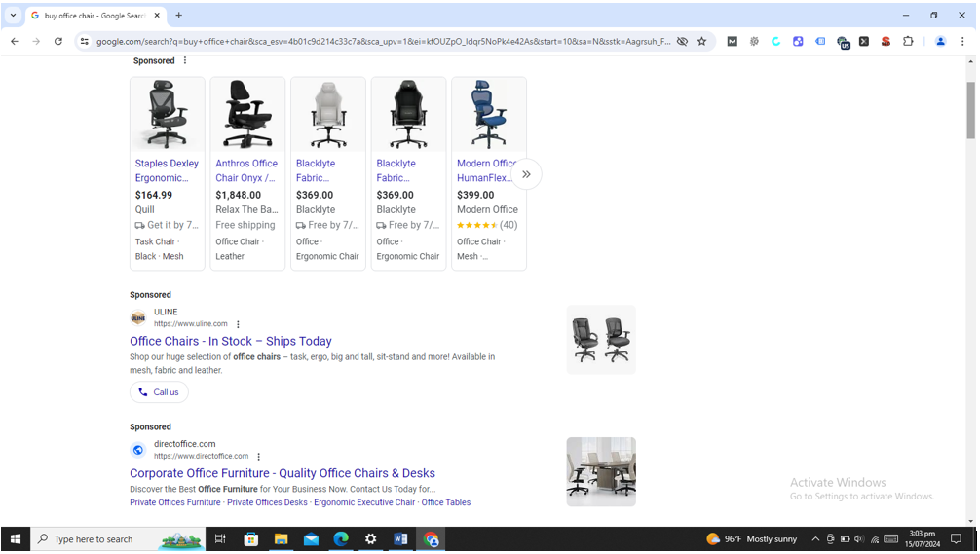Open the Chrome profile avatar
980x554 pixels.
tap(940, 41)
